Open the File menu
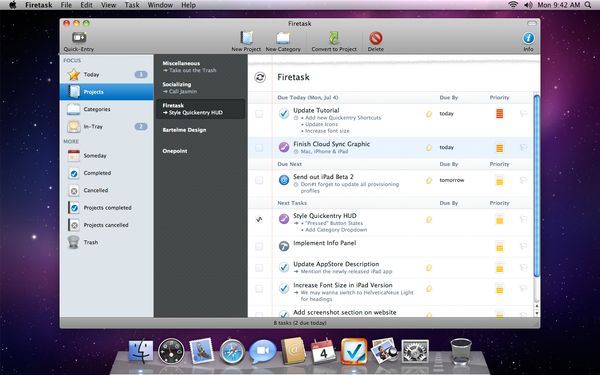600x375 pixels. pos(66,5)
